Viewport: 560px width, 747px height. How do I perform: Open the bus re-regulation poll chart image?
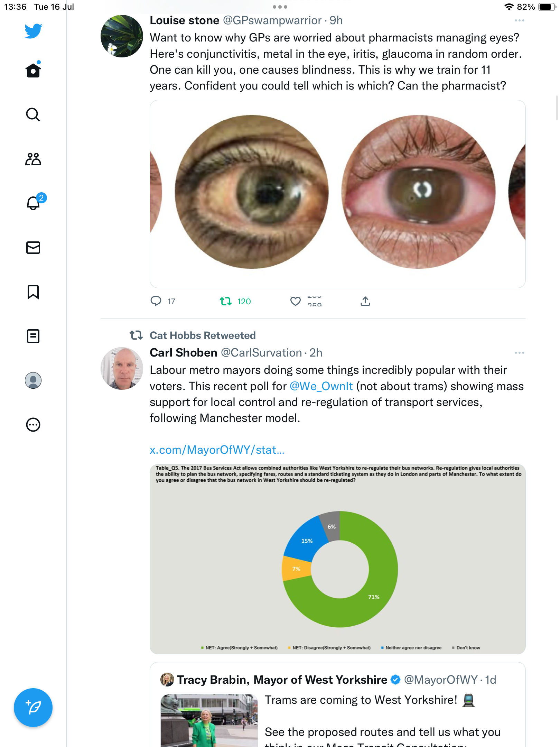pos(337,559)
